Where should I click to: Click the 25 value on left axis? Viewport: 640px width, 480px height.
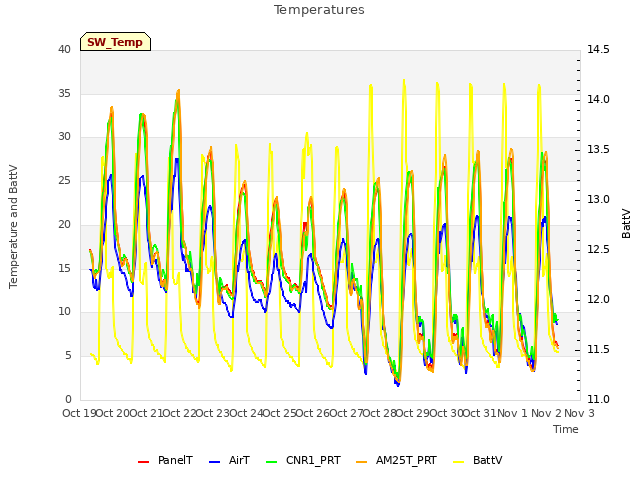(x=64, y=180)
